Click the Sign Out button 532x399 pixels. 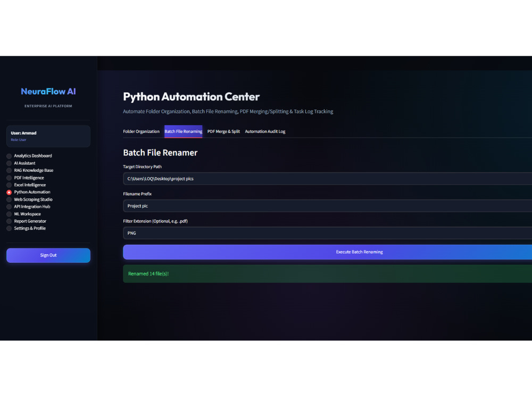[x=48, y=255]
